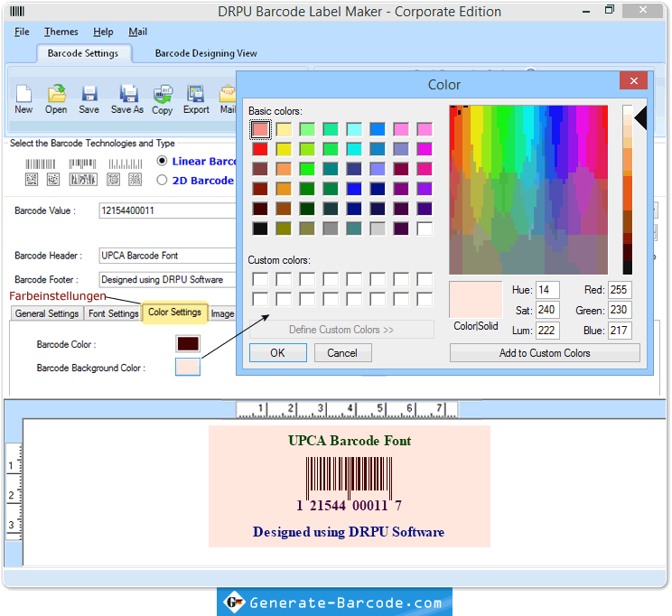Click the Barcode Background Color swatch
The width and height of the screenshot is (672, 616).
[188, 367]
